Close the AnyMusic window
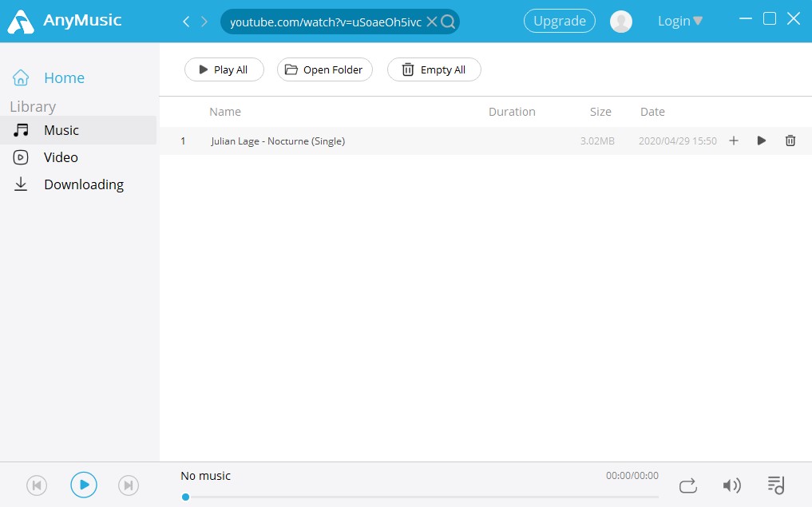The width and height of the screenshot is (812, 507). [x=794, y=18]
